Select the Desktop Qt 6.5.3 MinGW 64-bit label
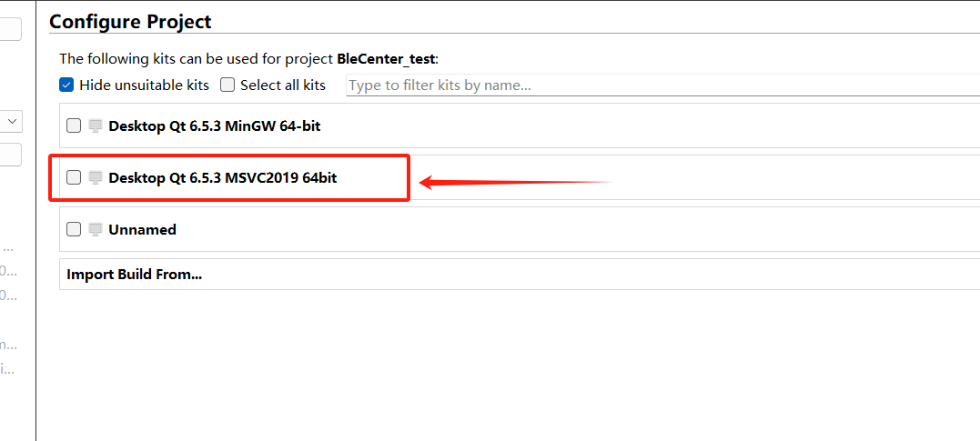This screenshot has height=441, width=980. pyautogui.click(x=215, y=125)
